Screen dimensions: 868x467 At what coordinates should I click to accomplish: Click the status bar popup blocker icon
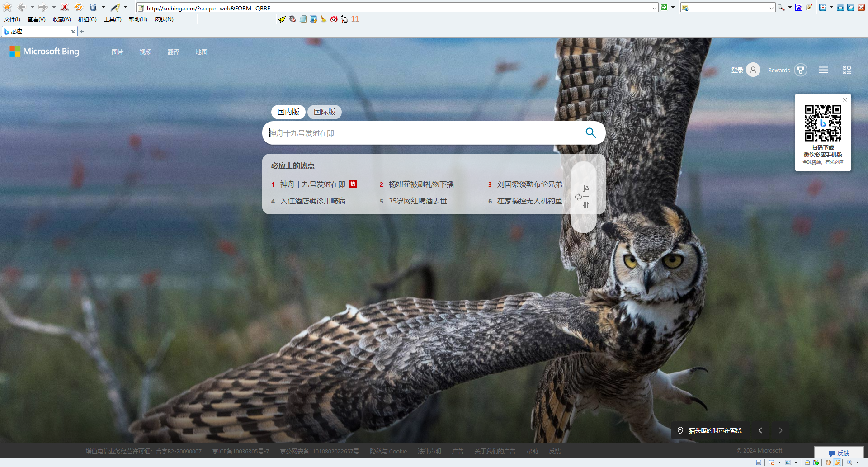pos(772,462)
